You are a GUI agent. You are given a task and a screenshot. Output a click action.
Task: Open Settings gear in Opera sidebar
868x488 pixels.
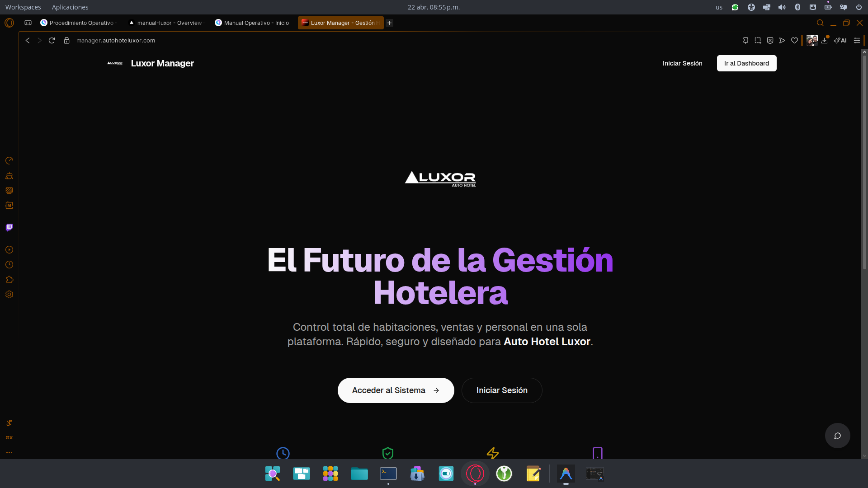pos(9,295)
